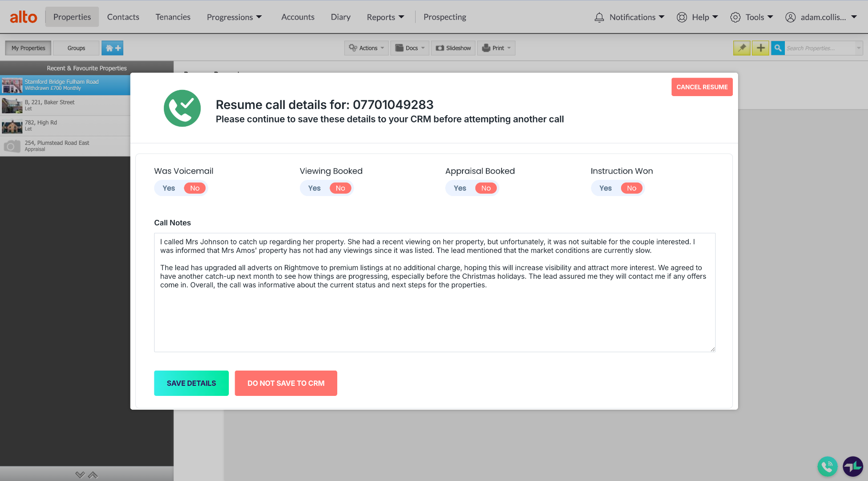
Task: Select the My Properties tab
Action: tap(29, 48)
